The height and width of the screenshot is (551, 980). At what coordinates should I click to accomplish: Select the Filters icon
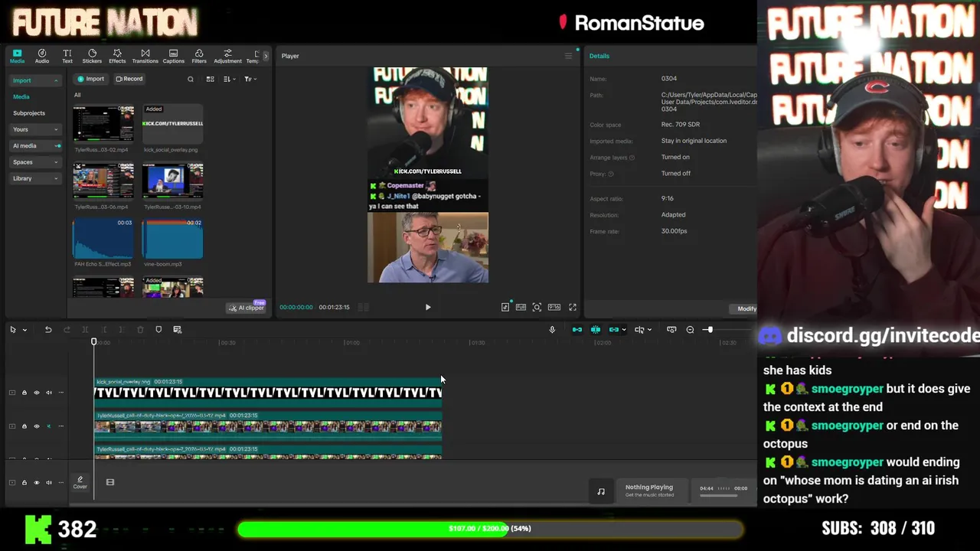point(199,56)
